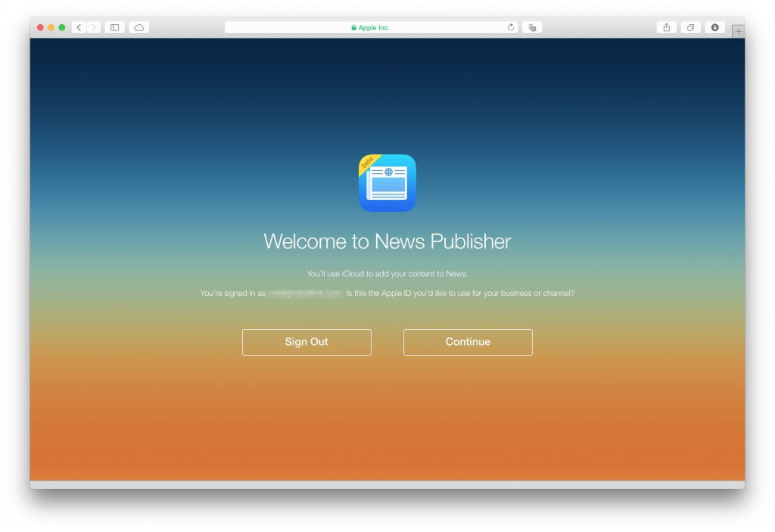Viewport: 775px width, 532px height.
Task: Close the Safari window with red button
Action: coord(41,28)
